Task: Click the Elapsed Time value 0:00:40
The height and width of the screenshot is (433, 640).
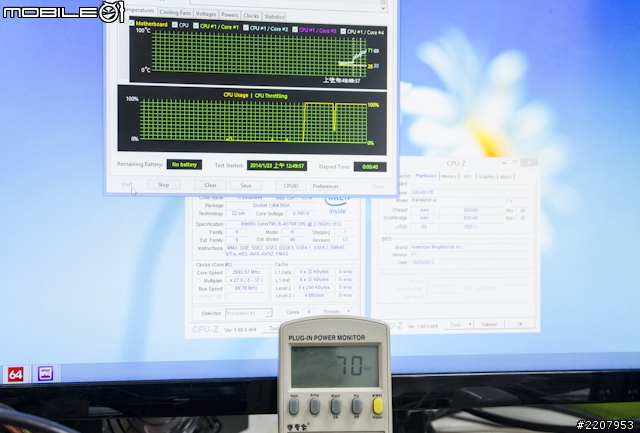Action: (370, 167)
